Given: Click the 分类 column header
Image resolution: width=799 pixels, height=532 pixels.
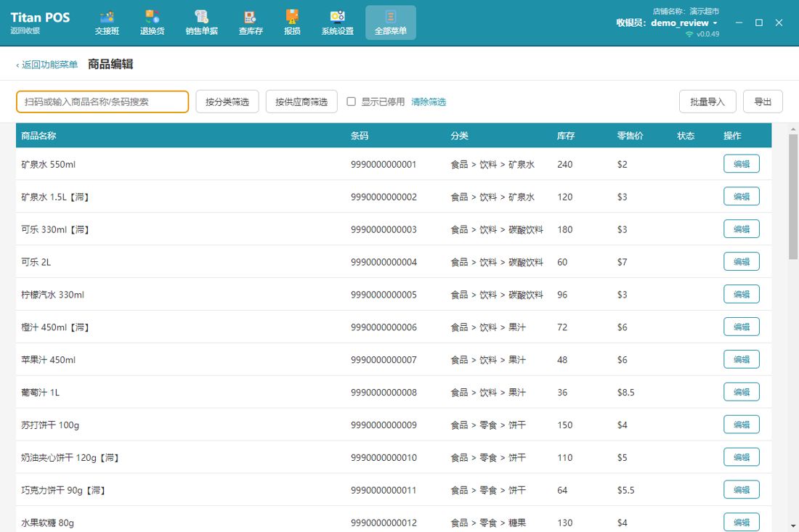Looking at the screenshot, I should [x=459, y=136].
